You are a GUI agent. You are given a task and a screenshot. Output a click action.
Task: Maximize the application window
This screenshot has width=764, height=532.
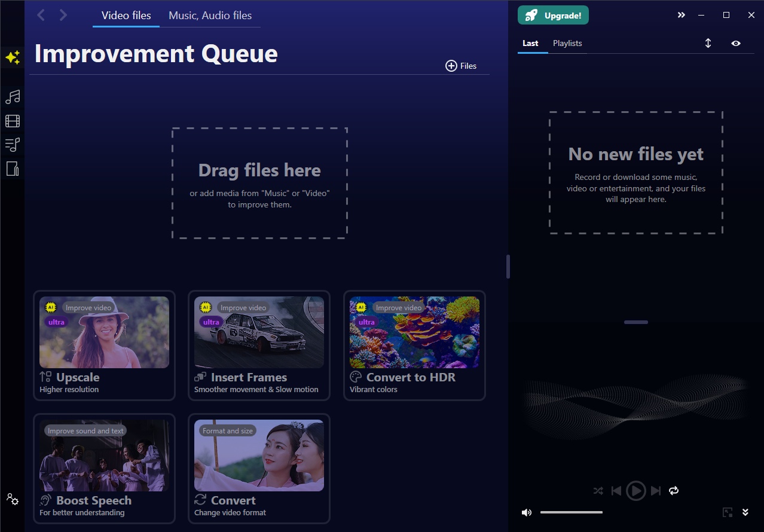(x=726, y=16)
